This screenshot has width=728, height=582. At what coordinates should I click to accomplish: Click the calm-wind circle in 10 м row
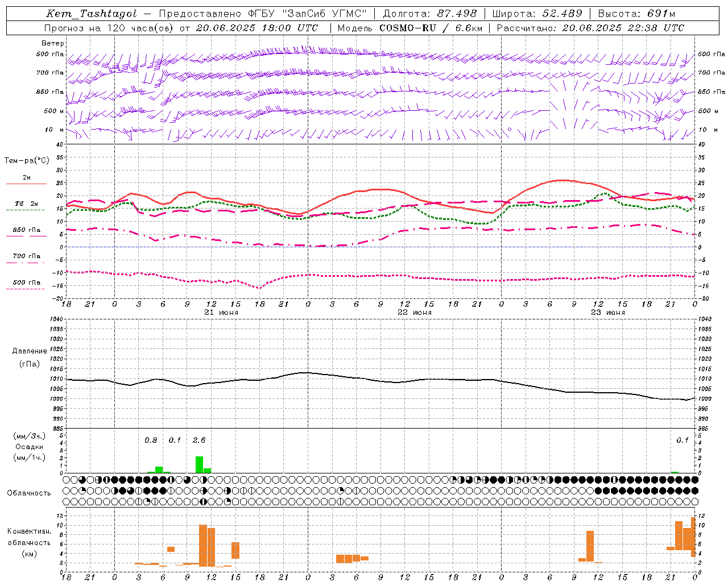coord(510,130)
